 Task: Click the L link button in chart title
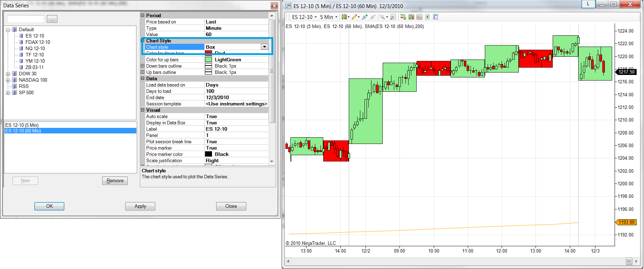click(x=588, y=4)
